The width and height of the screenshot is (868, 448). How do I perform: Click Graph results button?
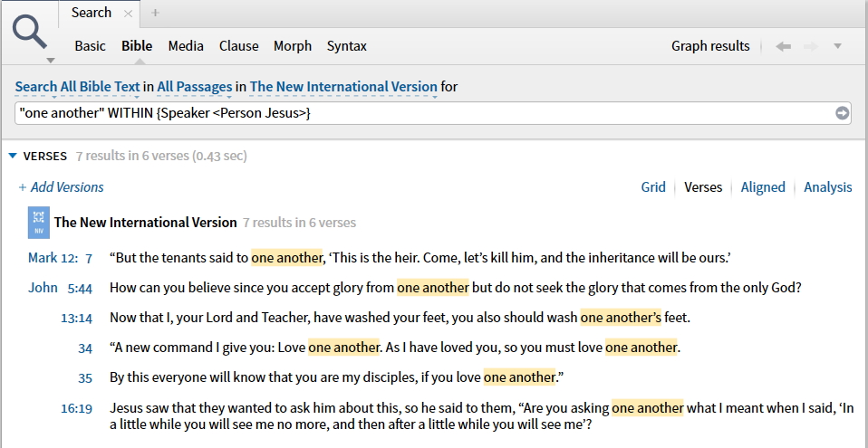tap(710, 46)
